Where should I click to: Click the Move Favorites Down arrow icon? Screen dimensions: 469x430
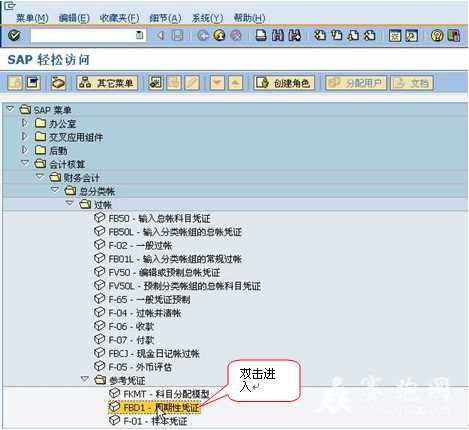tap(217, 83)
